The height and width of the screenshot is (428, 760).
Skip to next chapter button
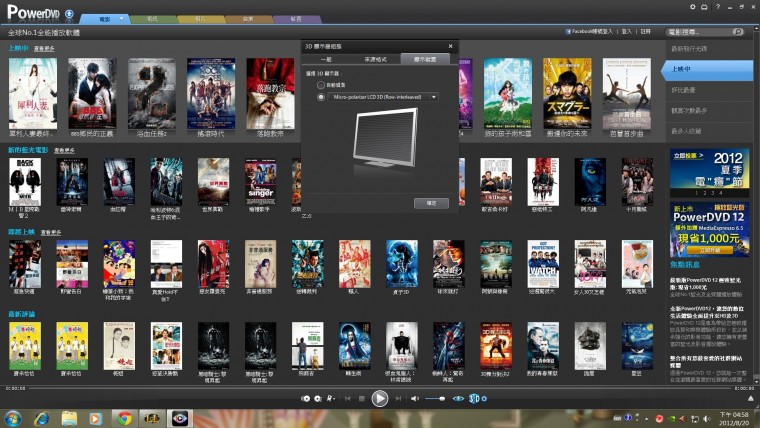pos(398,398)
